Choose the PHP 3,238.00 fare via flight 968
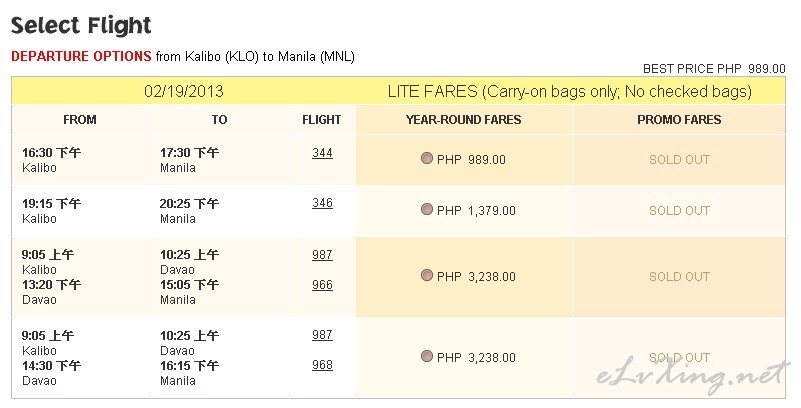 [x=427, y=356]
